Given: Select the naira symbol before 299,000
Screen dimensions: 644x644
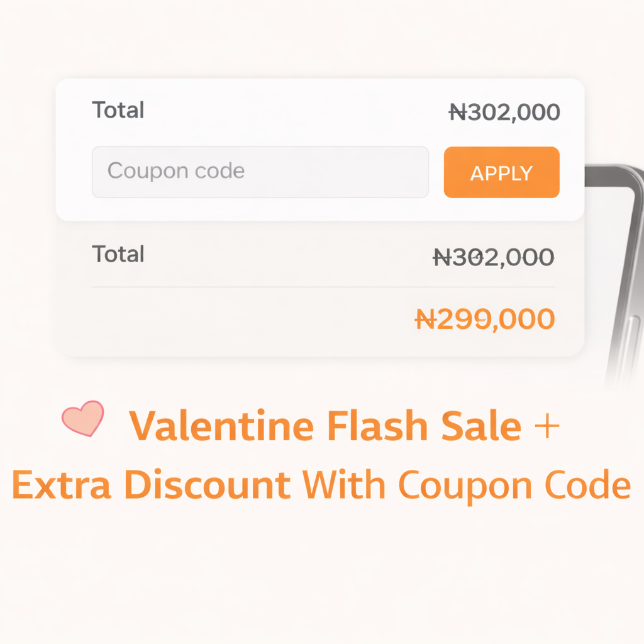Looking at the screenshot, I should [426, 319].
